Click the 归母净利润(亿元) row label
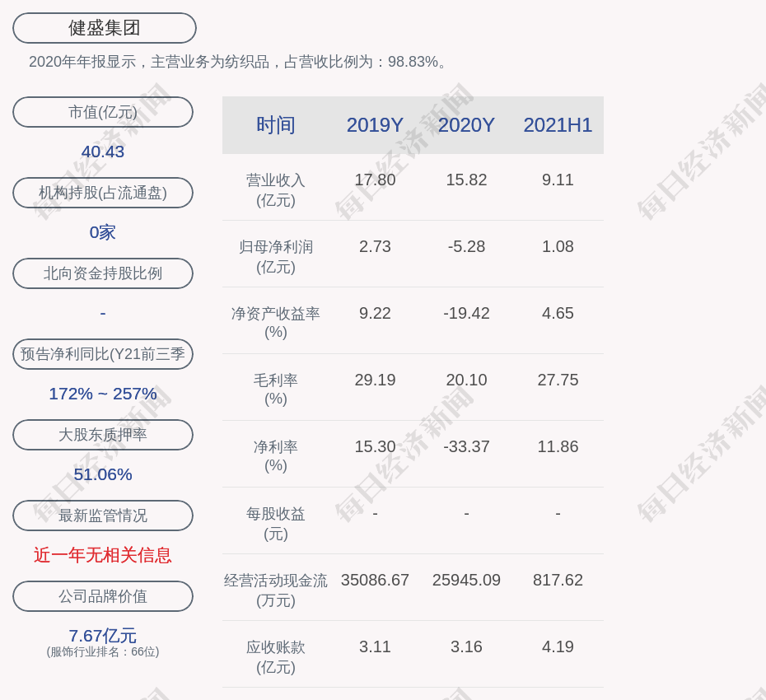766x700 pixels. [x=276, y=257]
